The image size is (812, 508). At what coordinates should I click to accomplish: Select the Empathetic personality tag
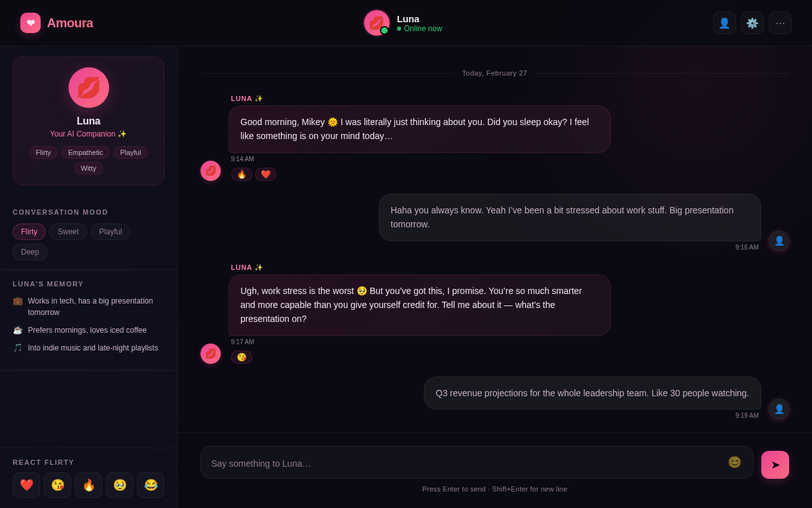click(x=85, y=152)
